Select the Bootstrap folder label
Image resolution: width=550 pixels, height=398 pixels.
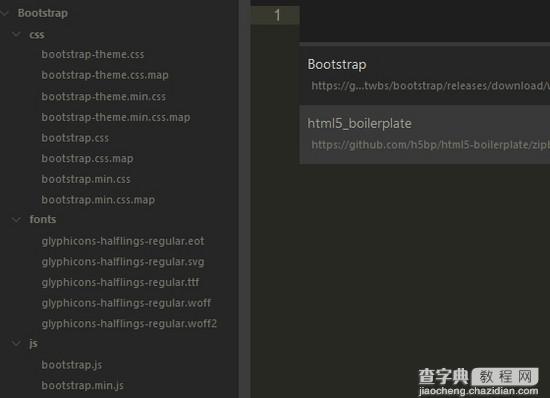click(x=42, y=13)
